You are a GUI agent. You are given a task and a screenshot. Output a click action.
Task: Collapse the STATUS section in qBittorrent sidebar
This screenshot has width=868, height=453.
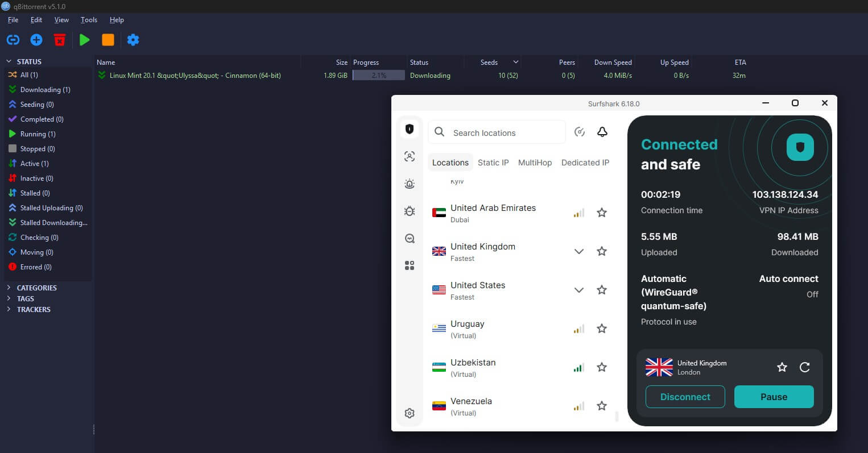click(9, 61)
